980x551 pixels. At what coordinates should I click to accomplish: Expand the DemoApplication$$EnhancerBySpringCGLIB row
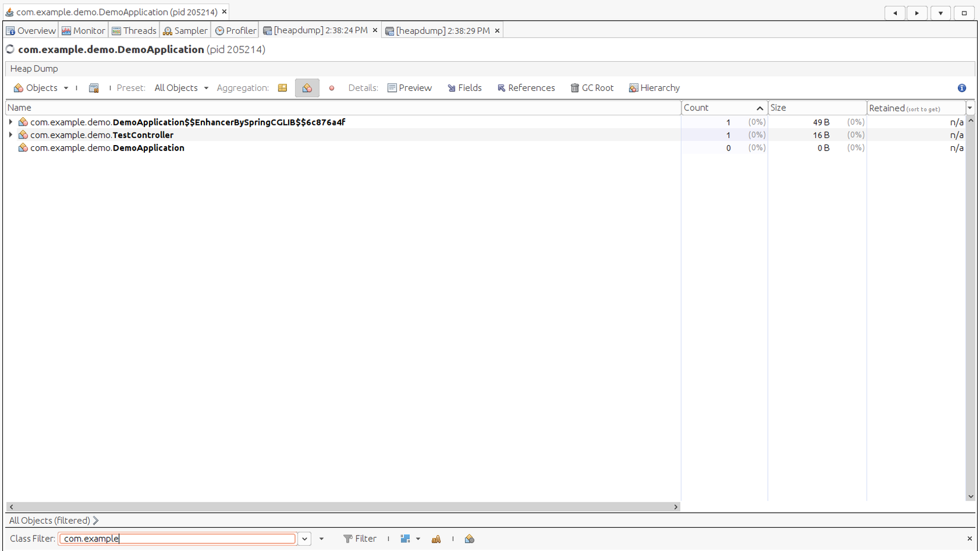(x=11, y=122)
